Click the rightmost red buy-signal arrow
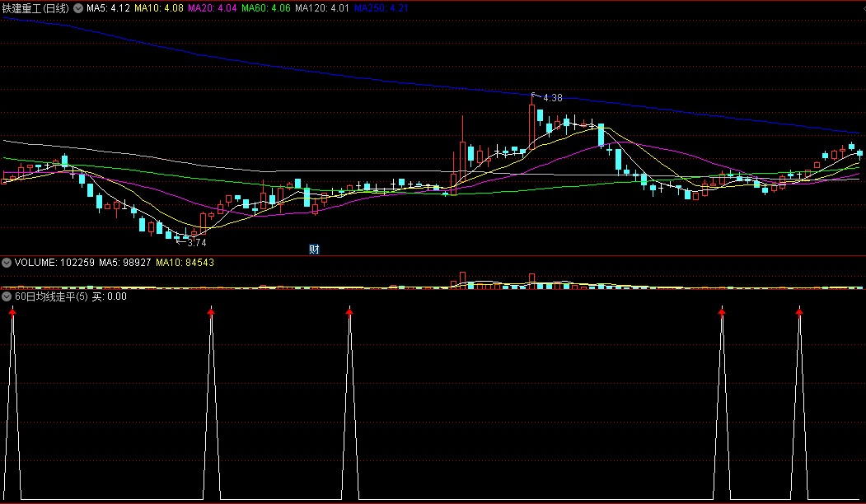The width and height of the screenshot is (866, 504). [799, 312]
